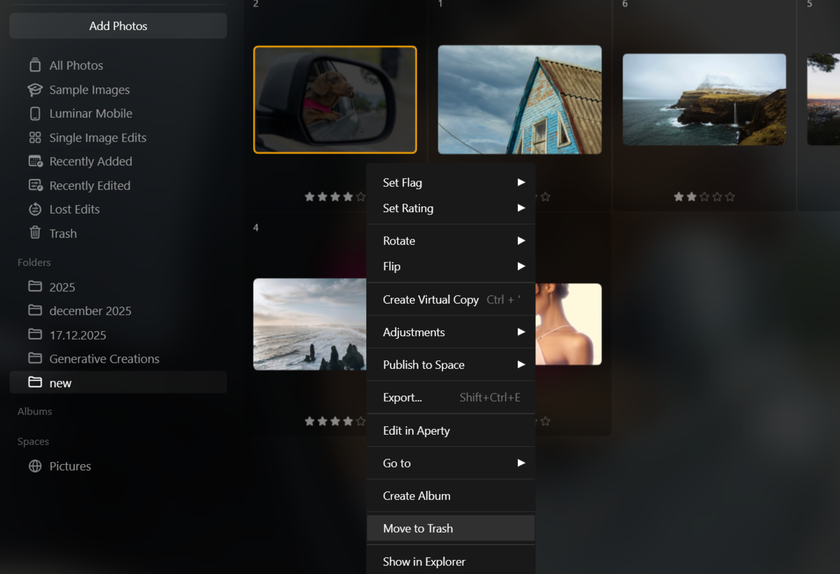Expand the Set Rating submenu arrow
The width and height of the screenshot is (840, 574).
521,208
